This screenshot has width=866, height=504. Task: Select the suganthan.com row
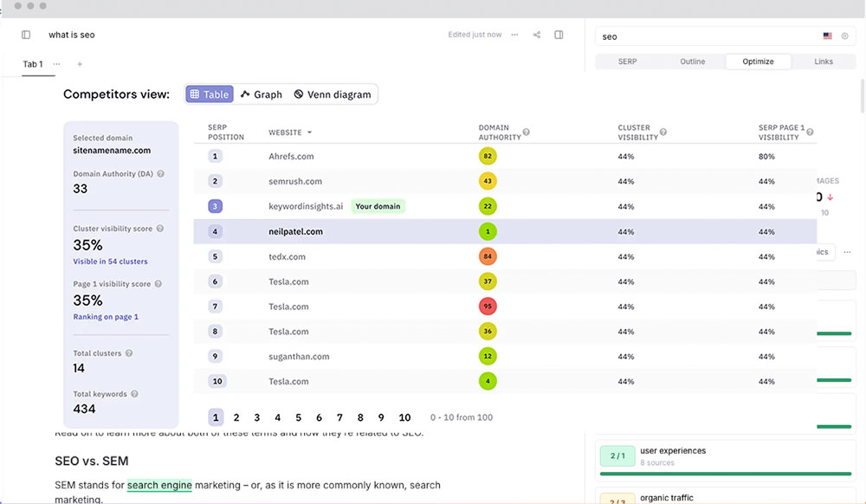505,356
